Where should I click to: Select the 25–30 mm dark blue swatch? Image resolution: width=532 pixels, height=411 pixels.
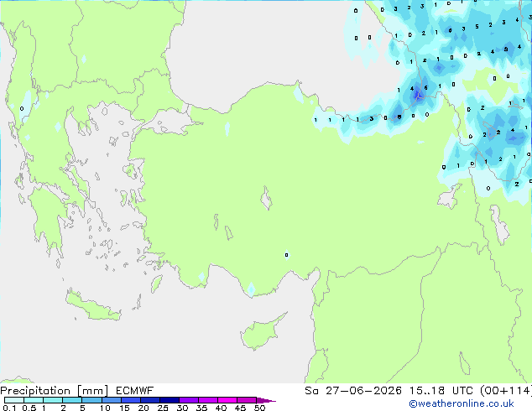point(170,400)
